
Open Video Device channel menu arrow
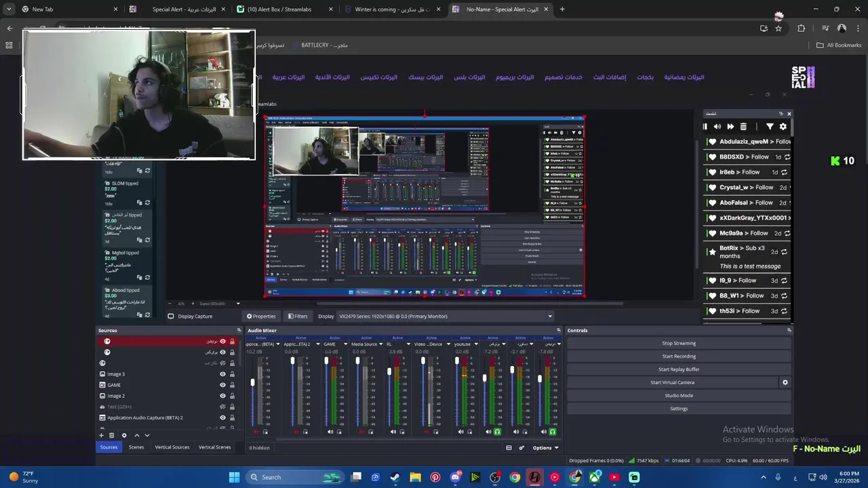tap(448, 344)
